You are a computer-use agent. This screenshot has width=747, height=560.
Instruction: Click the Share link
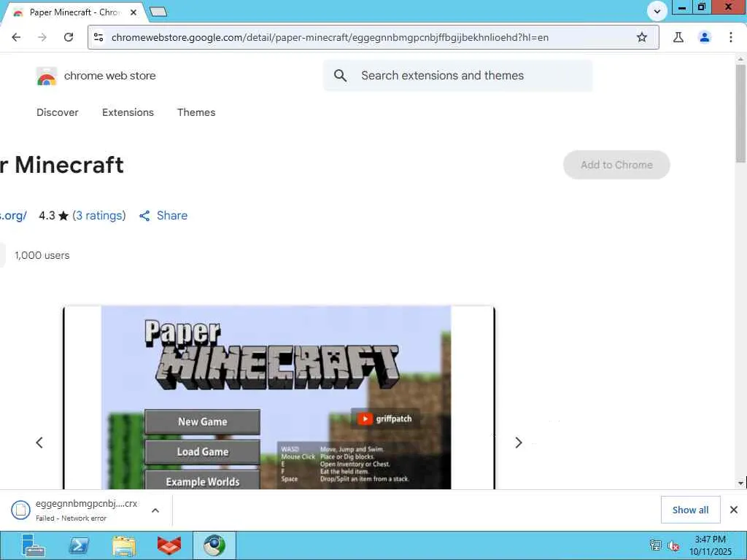[172, 216]
